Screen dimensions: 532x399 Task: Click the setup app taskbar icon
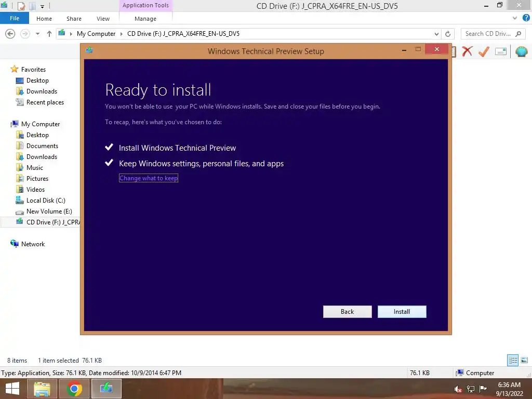[106, 389]
